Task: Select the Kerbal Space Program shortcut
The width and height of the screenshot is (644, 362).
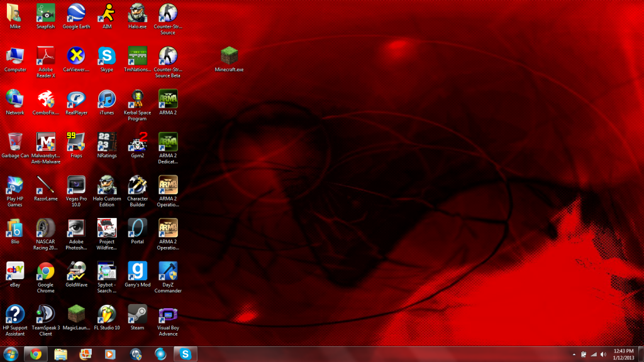Action: point(137,106)
